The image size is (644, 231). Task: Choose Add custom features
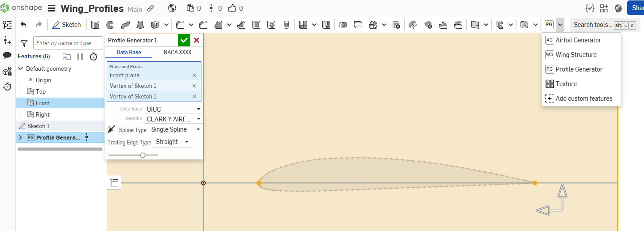tap(582, 98)
